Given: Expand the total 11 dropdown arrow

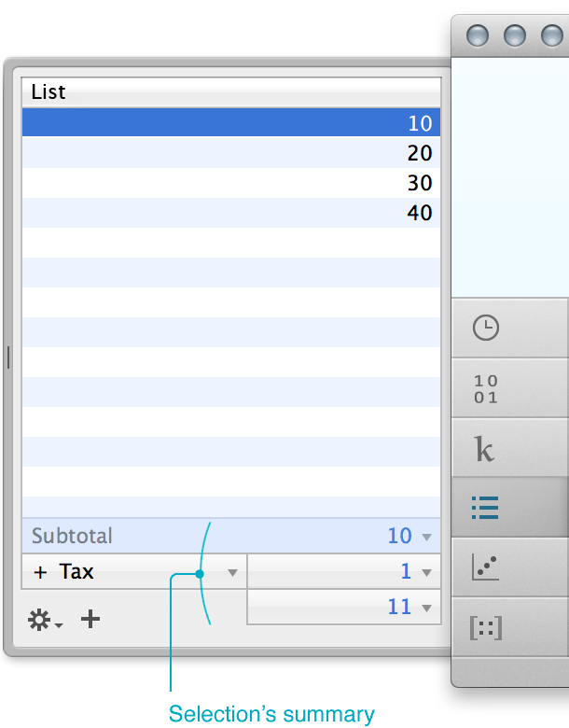Looking at the screenshot, I should pyautogui.click(x=426, y=608).
